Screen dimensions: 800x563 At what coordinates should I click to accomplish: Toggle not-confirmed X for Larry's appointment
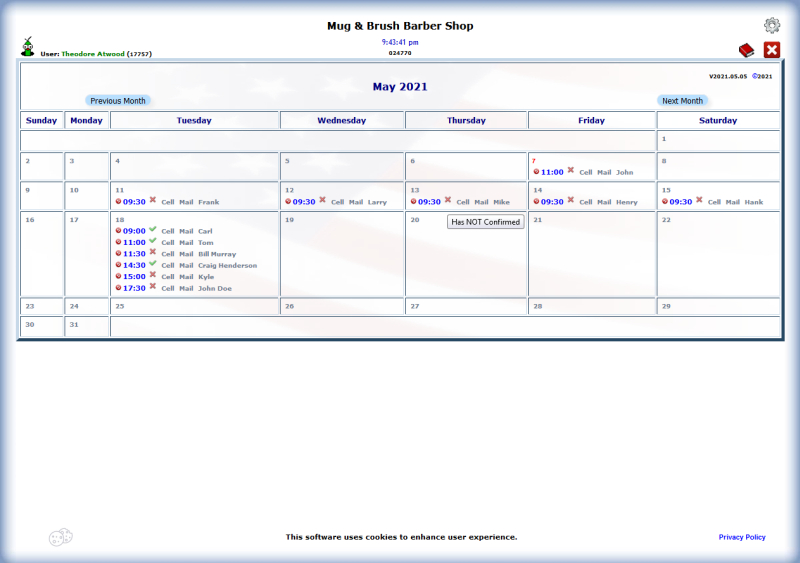322,200
